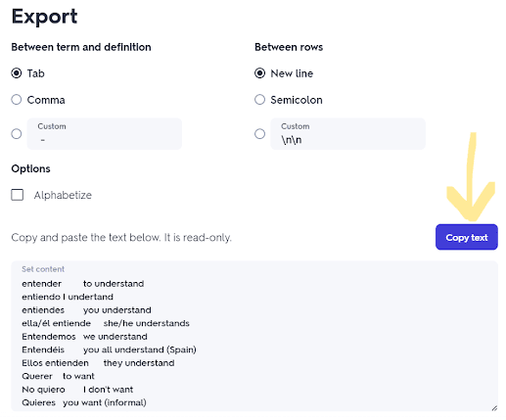Enable the Alphabetize checkbox
506x420 pixels.
(18, 195)
